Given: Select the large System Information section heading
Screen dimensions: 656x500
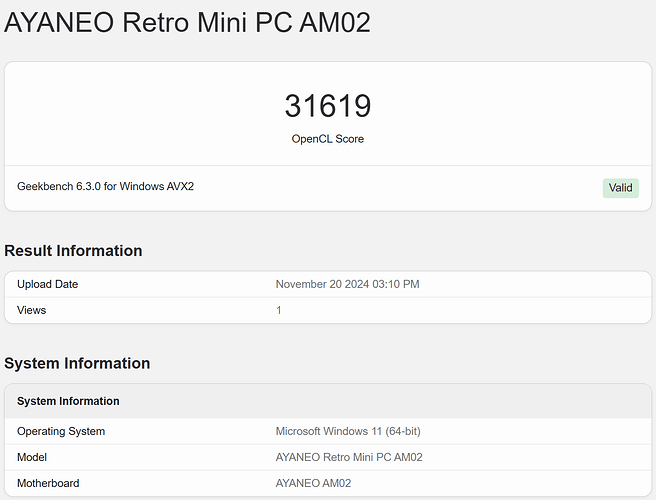Looking at the screenshot, I should (77, 363).
